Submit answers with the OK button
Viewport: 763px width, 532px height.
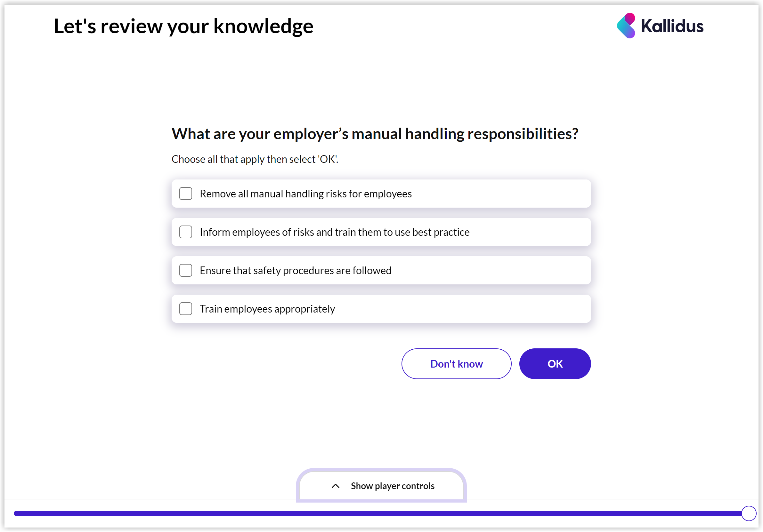tap(555, 364)
